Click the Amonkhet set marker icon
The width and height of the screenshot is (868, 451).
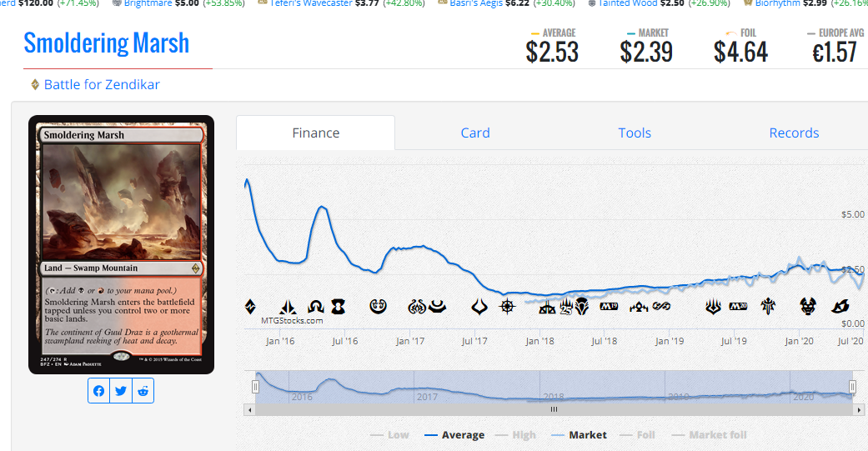437,306
